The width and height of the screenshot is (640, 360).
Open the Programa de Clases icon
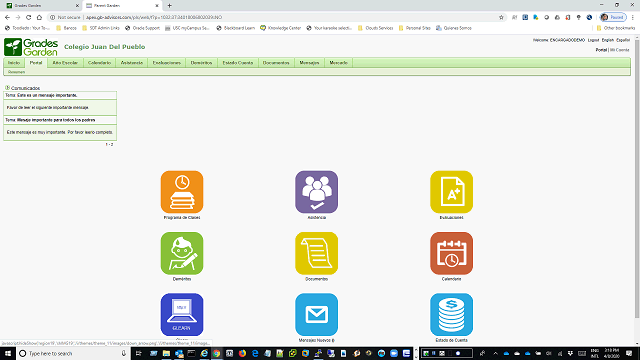click(x=182, y=192)
